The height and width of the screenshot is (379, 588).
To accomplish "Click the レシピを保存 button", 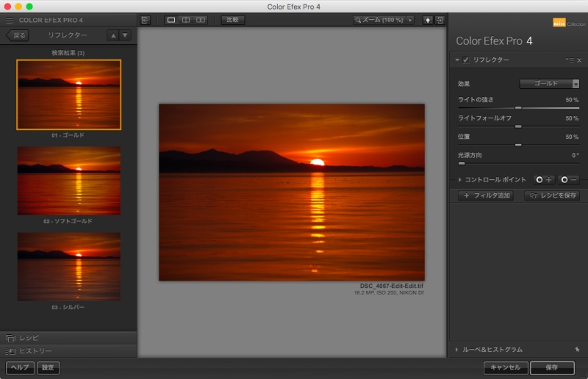I will (553, 195).
